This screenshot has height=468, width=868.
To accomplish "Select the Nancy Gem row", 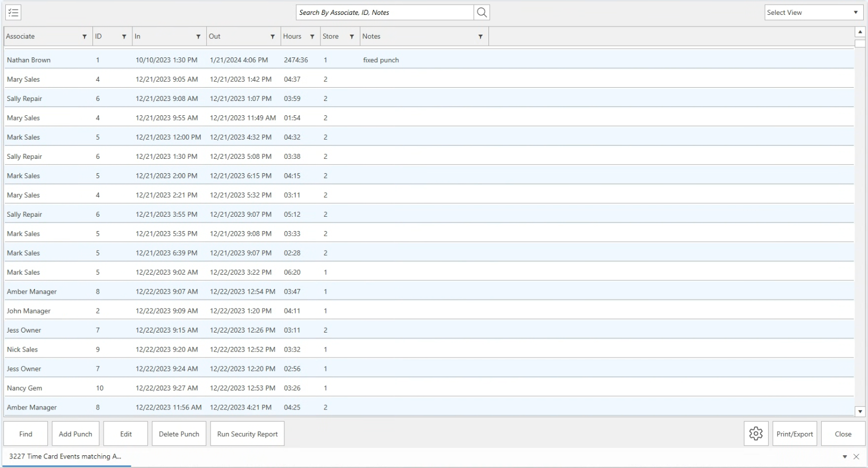I will [429, 388].
